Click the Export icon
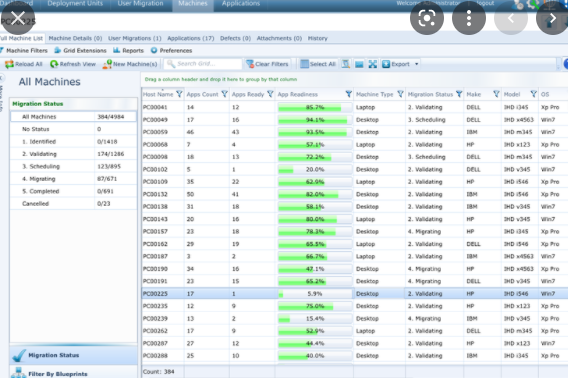The width and height of the screenshot is (568, 378). (x=386, y=64)
